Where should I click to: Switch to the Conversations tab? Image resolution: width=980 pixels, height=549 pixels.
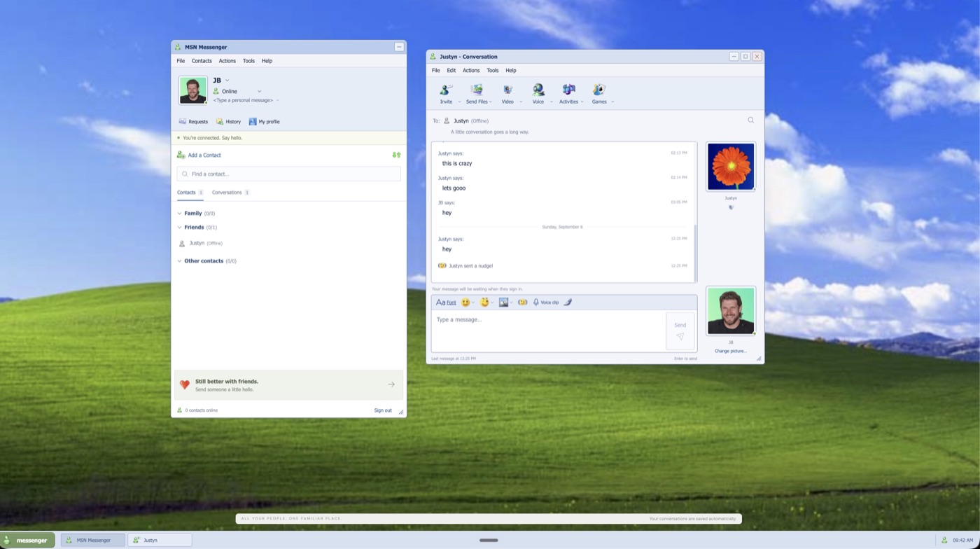tap(230, 193)
